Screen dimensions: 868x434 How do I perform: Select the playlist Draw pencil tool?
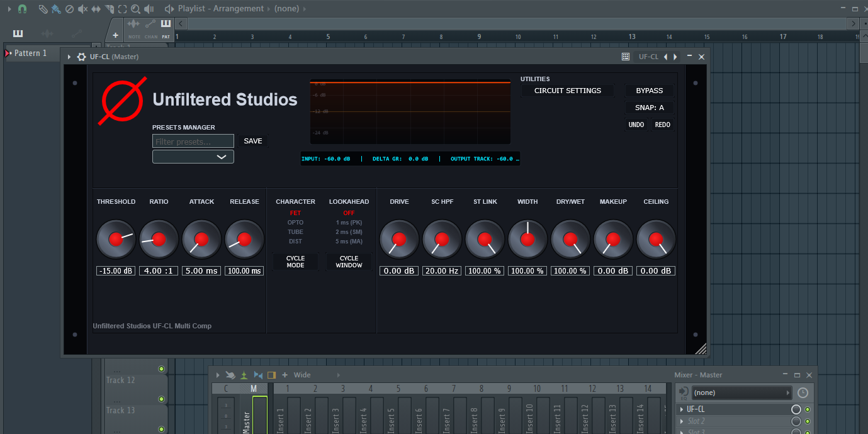(x=43, y=9)
